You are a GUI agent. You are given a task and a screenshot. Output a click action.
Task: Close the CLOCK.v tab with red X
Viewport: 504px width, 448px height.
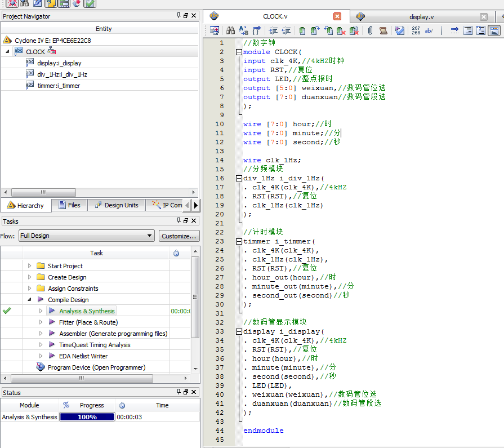(337, 16)
